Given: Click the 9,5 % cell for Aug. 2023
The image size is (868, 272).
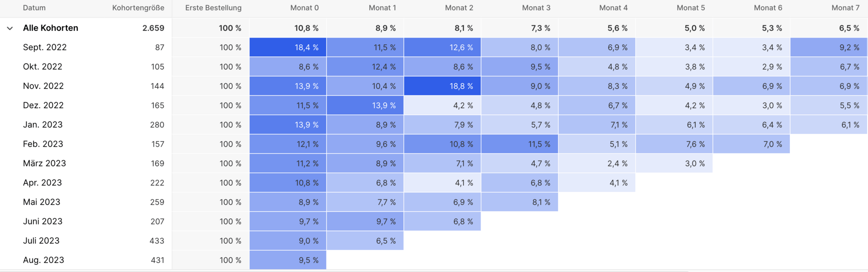Looking at the screenshot, I should [x=288, y=260].
